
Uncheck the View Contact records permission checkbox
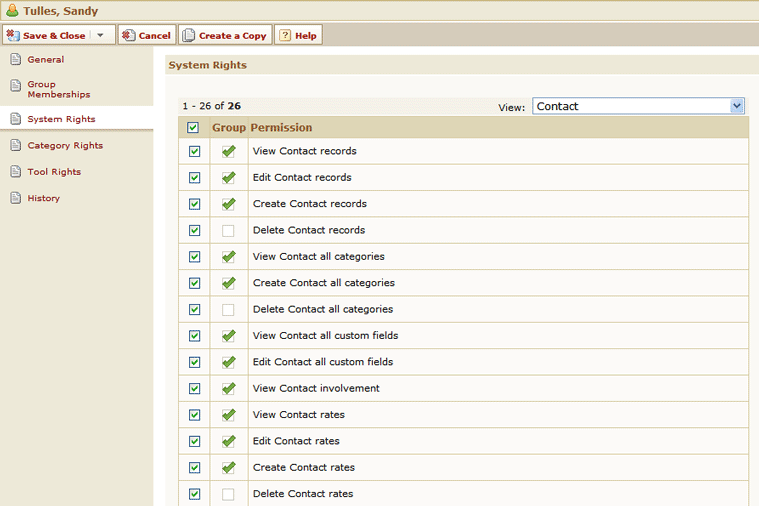(x=195, y=152)
